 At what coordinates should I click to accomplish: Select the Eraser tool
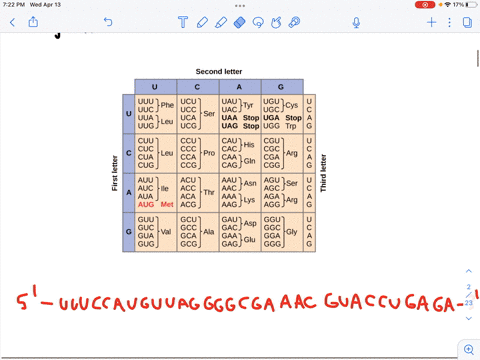[x=240, y=22]
